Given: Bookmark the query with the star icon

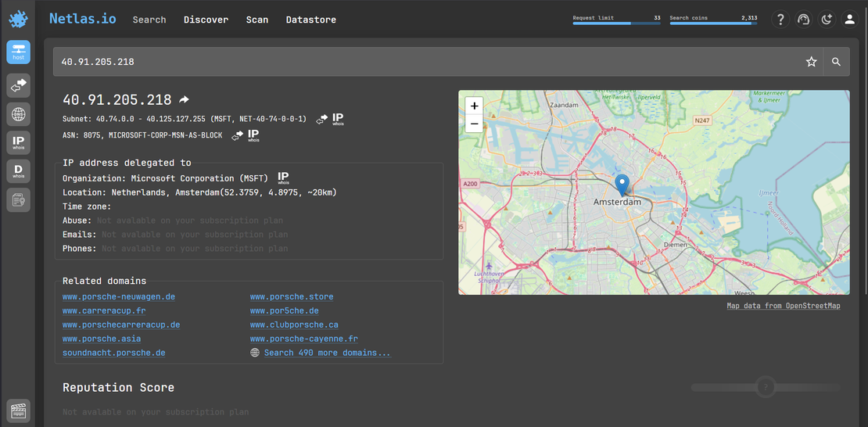Looking at the screenshot, I should 811,62.
